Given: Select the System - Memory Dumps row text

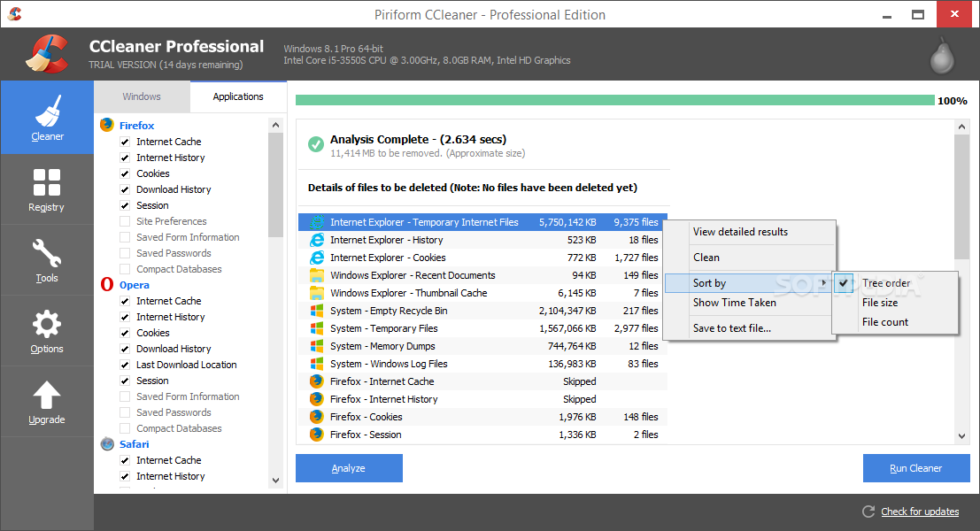Looking at the screenshot, I should (x=382, y=345).
